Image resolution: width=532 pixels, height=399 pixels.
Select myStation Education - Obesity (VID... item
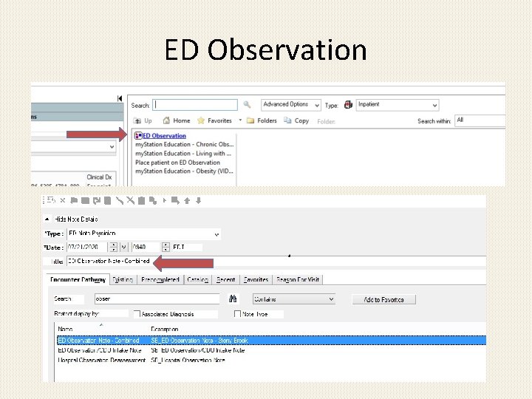(184, 171)
